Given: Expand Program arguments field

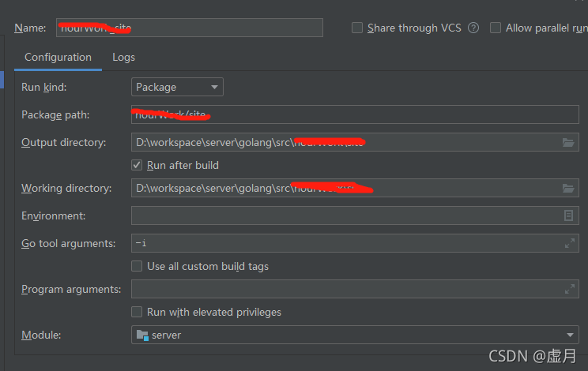Looking at the screenshot, I should click(x=570, y=289).
